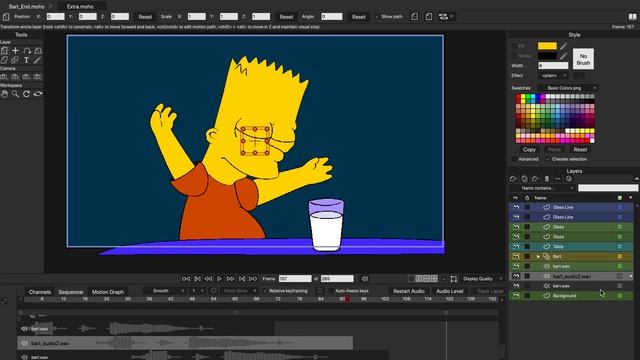Click Reset button next to Position fields
This screenshot has height=360, width=640.
(145, 17)
